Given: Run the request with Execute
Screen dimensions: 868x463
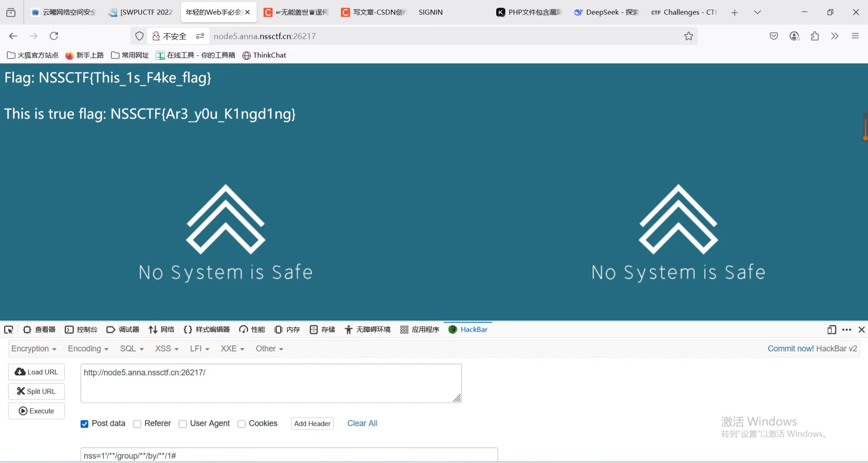Looking at the screenshot, I should [36, 411].
